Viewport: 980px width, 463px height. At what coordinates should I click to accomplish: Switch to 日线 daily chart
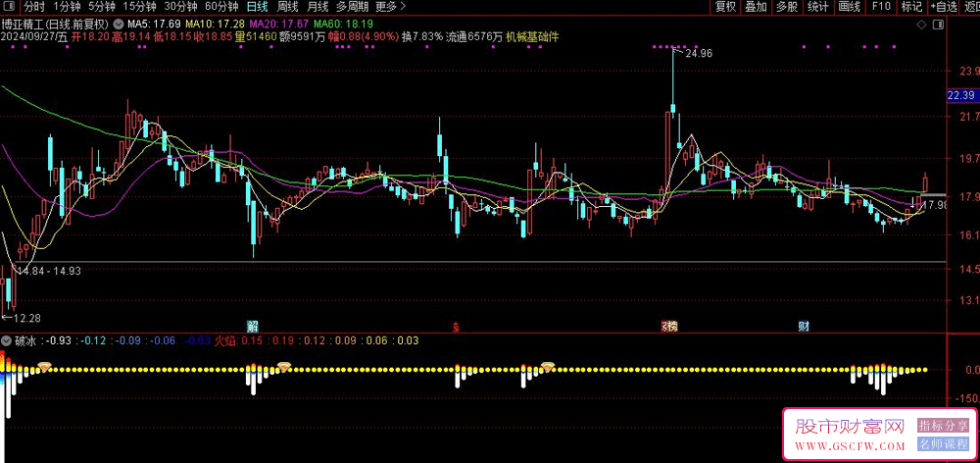pyautogui.click(x=256, y=7)
